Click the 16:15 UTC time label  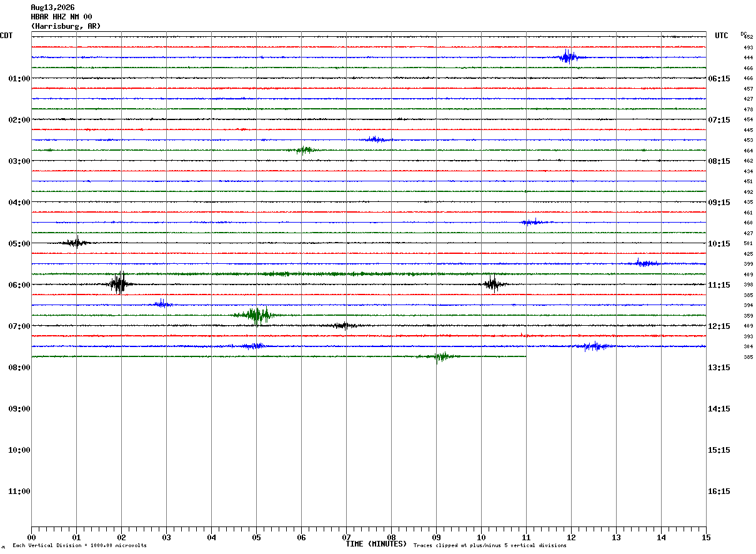tap(719, 491)
